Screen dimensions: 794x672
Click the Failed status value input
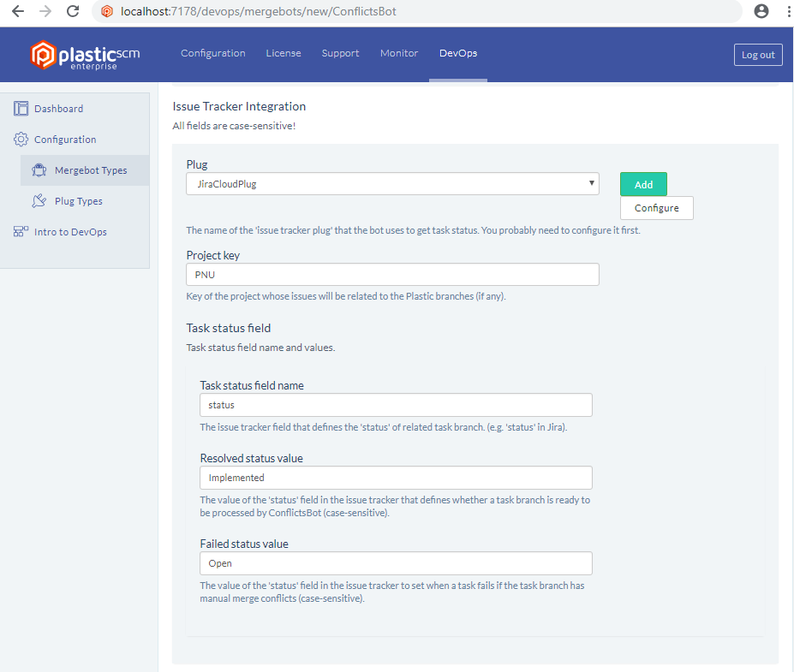tap(396, 563)
